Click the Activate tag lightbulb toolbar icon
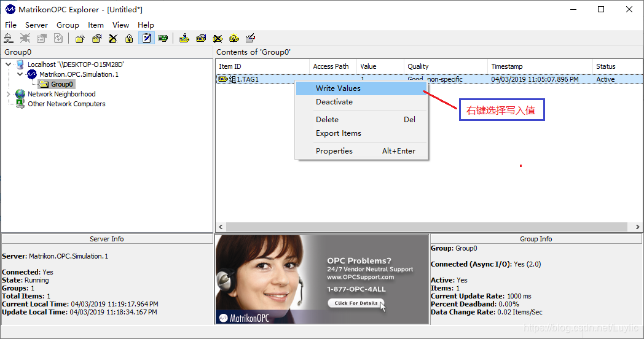 [x=234, y=38]
